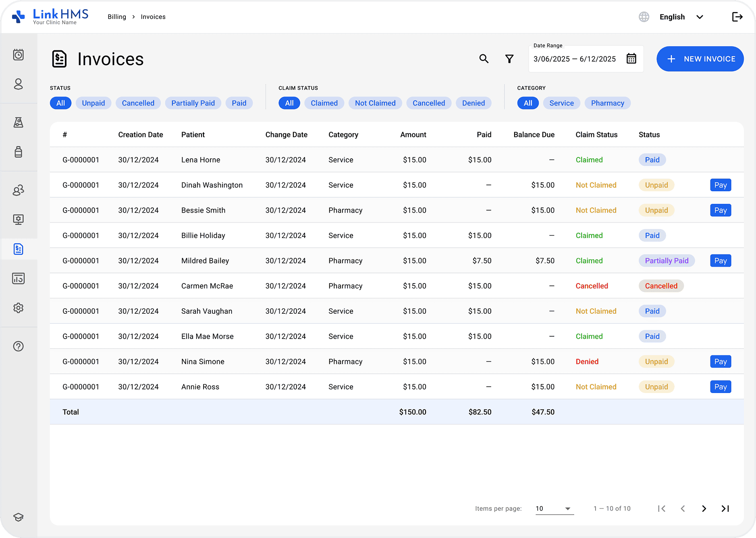Open the laboratory flask sidebar icon
The width and height of the screenshot is (756, 538).
tap(19, 122)
